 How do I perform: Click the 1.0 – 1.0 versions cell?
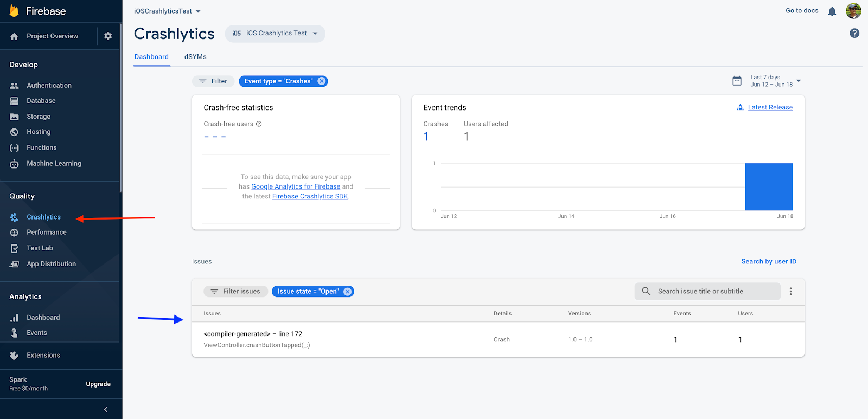pos(580,339)
